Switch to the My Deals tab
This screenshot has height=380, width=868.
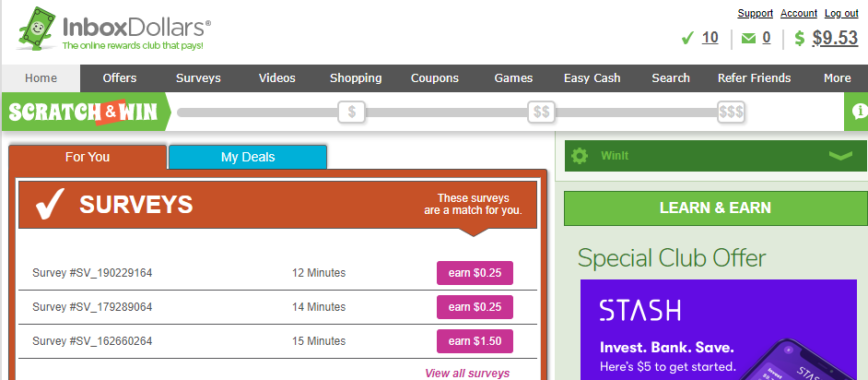tap(248, 158)
